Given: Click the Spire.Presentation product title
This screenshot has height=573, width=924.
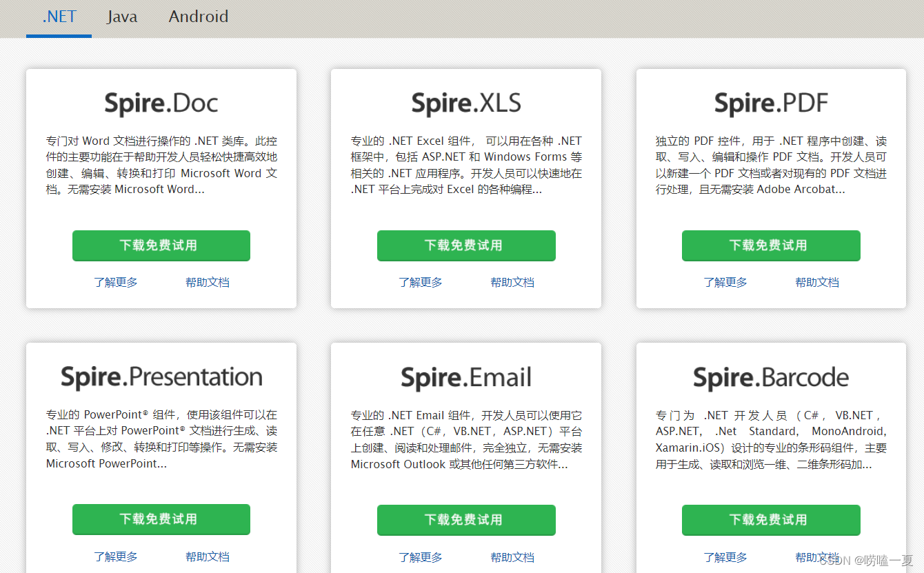Looking at the screenshot, I should pyautogui.click(x=161, y=377).
